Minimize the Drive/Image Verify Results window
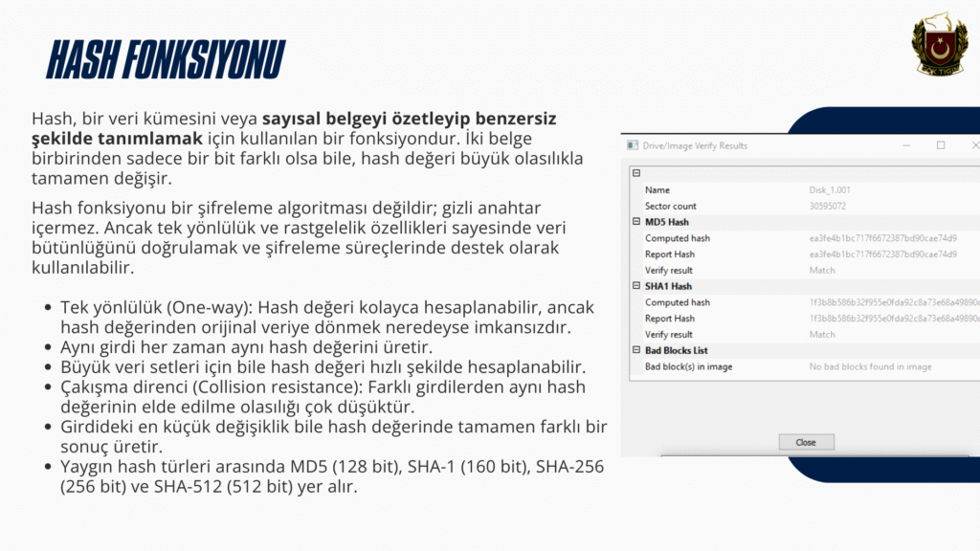 pyautogui.click(x=904, y=145)
